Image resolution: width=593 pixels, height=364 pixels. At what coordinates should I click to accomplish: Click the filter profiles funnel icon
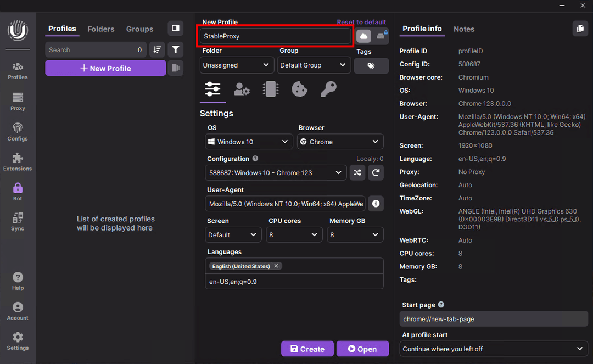pyautogui.click(x=175, y=50)
